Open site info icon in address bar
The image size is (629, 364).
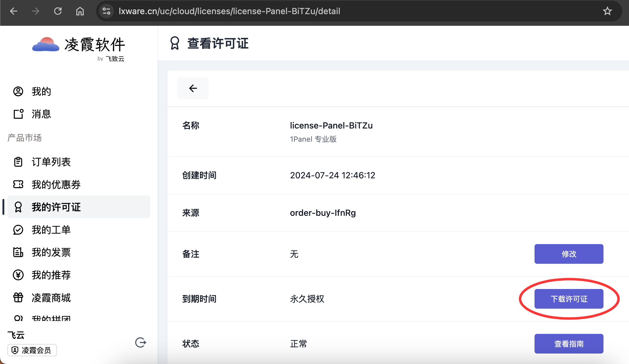tap(106, 11)
